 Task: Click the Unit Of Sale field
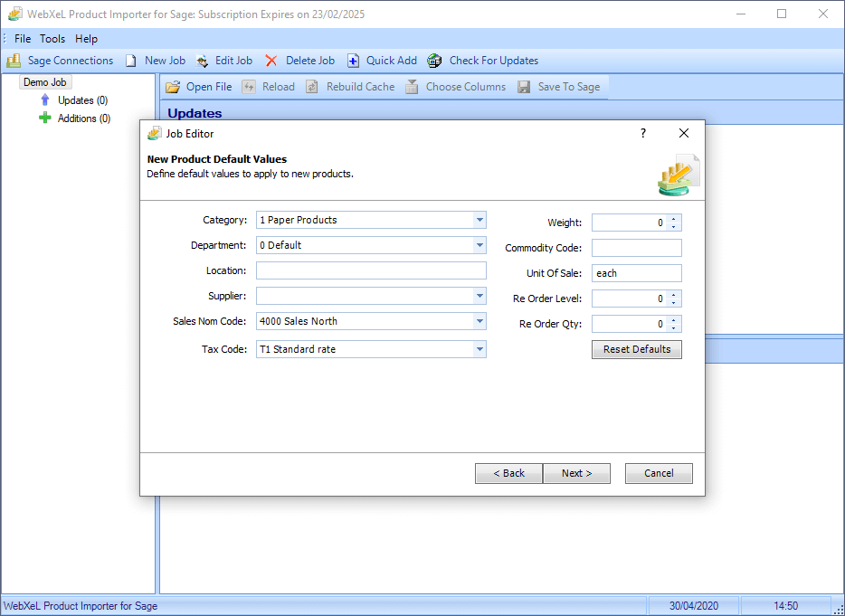point(636,273)
